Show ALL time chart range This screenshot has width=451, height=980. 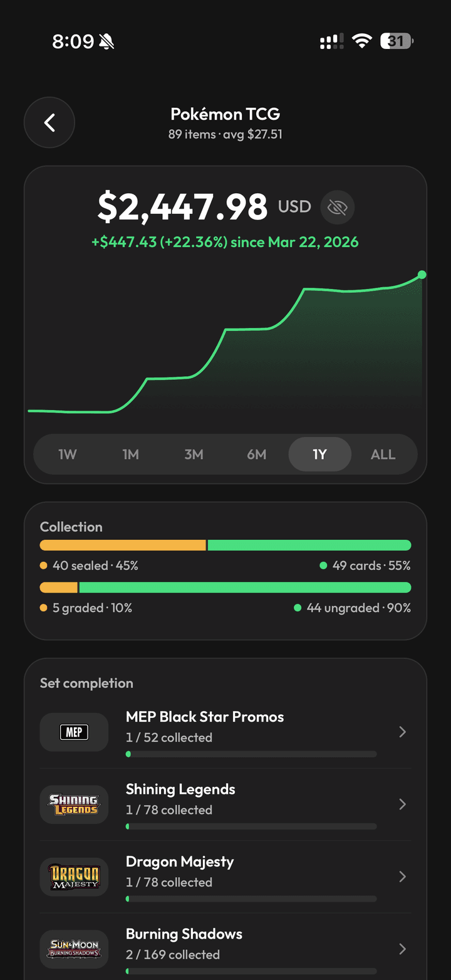[383, 455]
